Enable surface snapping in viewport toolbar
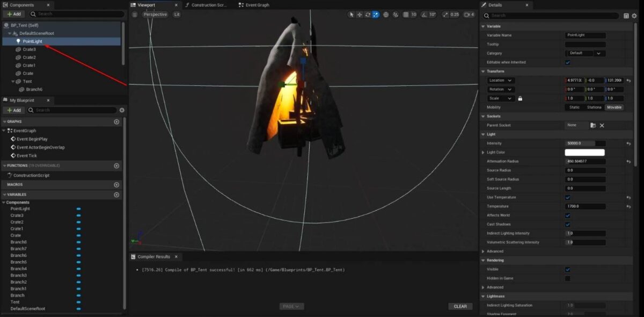 point(396,15)
